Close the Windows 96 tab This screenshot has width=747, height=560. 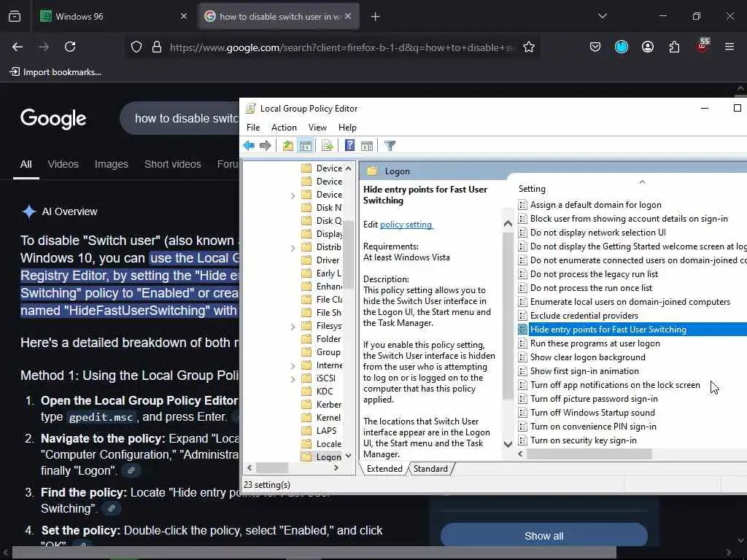click(184, 16)
